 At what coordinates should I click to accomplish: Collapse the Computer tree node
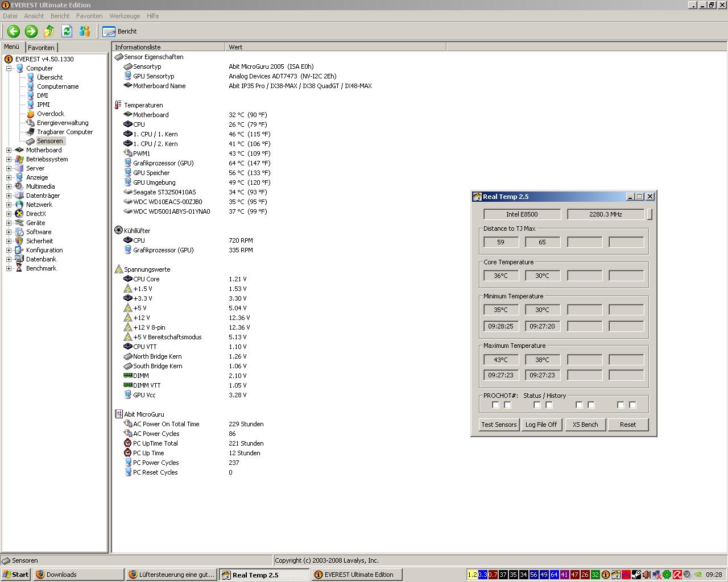(x=9, y=68)
